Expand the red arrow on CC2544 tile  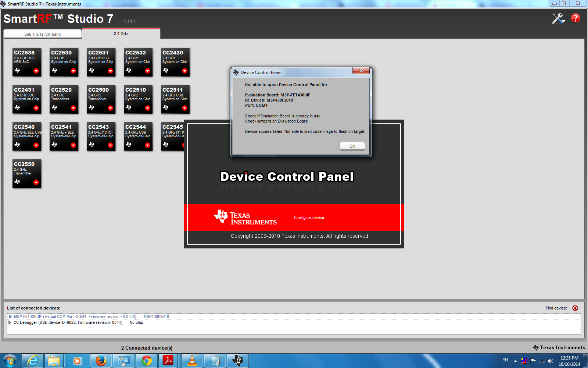pos(147,145)
